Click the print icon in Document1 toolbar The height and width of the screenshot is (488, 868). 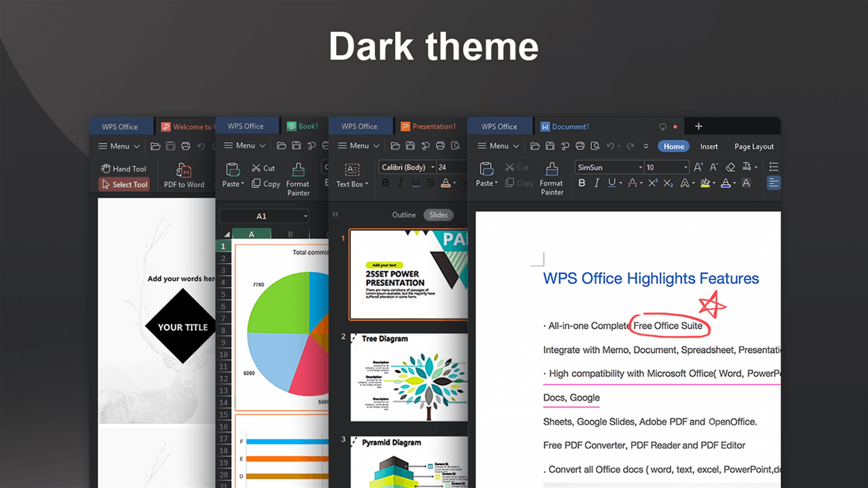[x=580, y=146]
